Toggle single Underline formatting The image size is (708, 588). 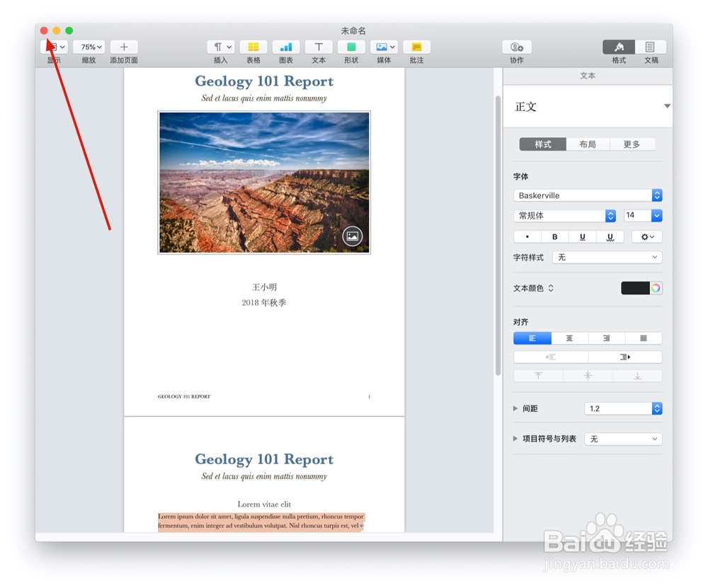583,237
